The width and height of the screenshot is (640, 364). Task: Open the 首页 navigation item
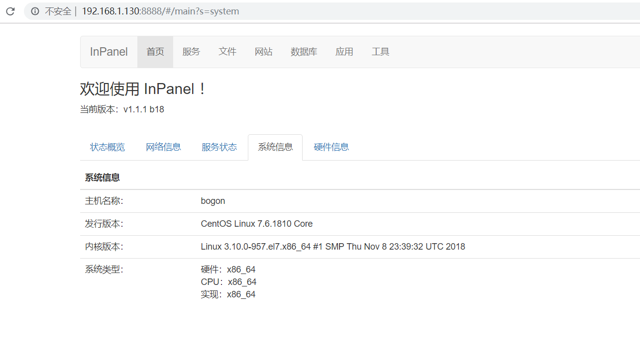(x=155, y=52)
